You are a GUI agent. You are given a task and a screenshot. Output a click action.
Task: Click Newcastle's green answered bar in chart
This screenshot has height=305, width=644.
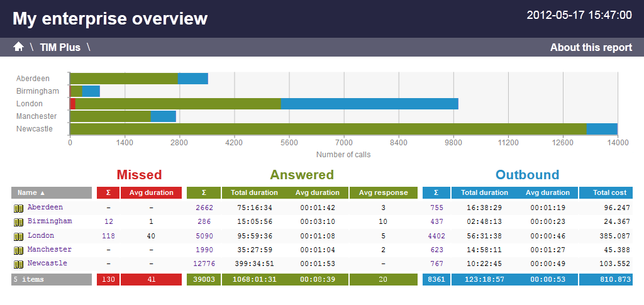click(x=327, y=129)
